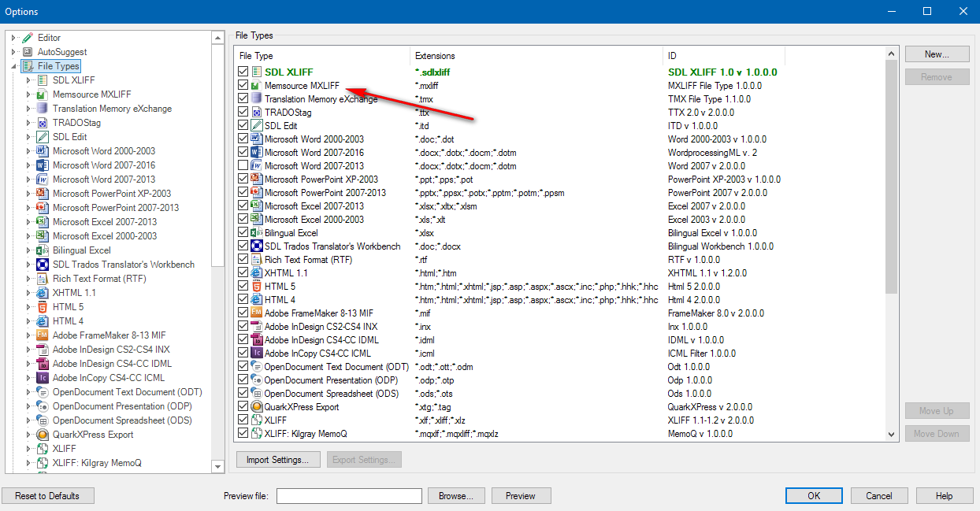Screen dimensions: 980x511
Task: Expand the Microsoft PowerPoint 2007-2013 tree node
Action: 29,208
